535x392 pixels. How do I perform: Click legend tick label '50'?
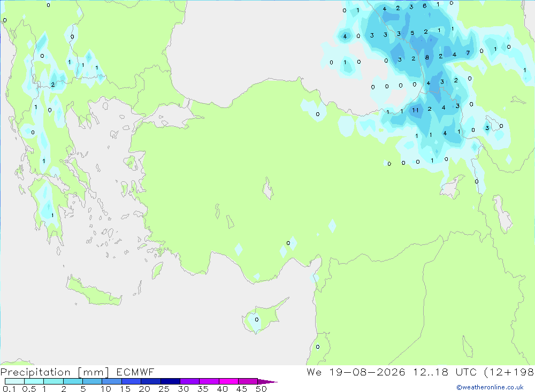tap(261, 389)
